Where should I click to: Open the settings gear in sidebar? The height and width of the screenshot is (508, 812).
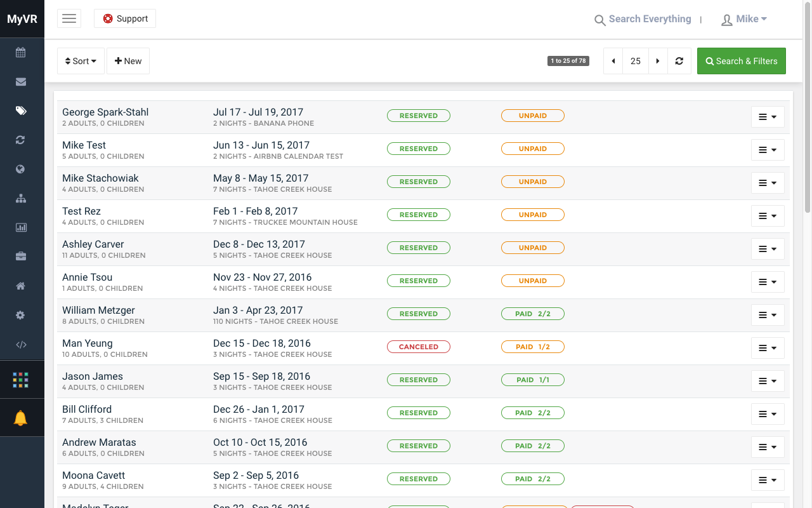pos(21,316)
